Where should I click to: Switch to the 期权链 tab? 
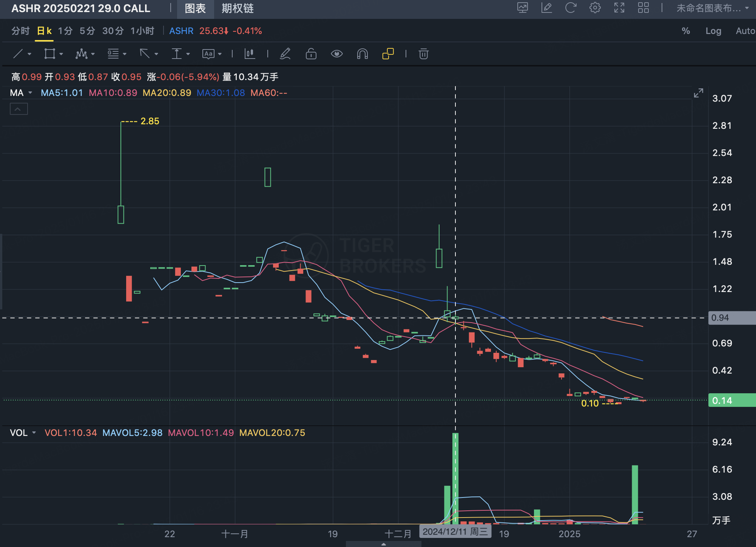point(237,8)
